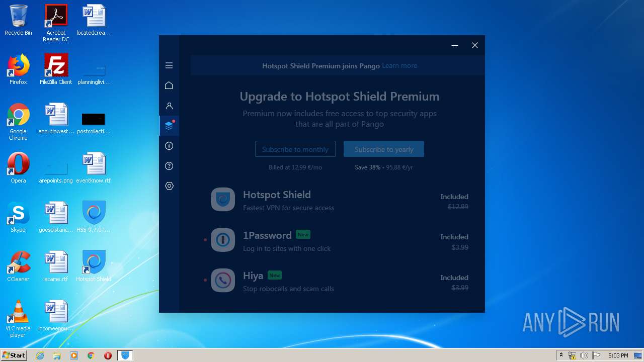Open the Account profile icon in sidebar

pyautogui.click(x=169, y=106)
